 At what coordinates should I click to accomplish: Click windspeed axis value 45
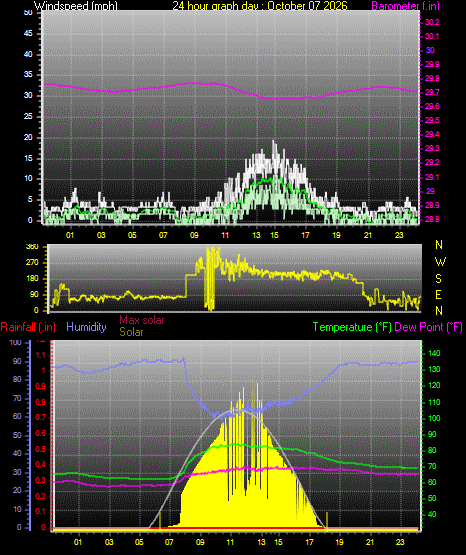pos(28,34)
